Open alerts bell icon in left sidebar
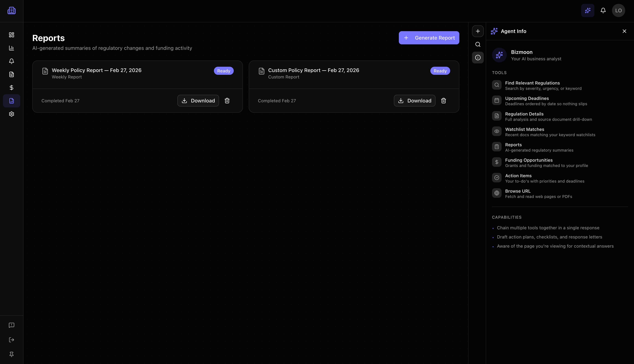This screenshot has height=364, width=634. (12, 61)
